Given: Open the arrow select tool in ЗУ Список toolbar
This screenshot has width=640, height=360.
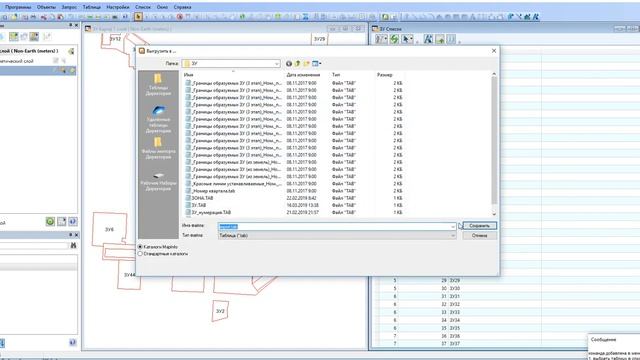Looking at the screenshot, I should pyautogui.click(x=407, y=39).
